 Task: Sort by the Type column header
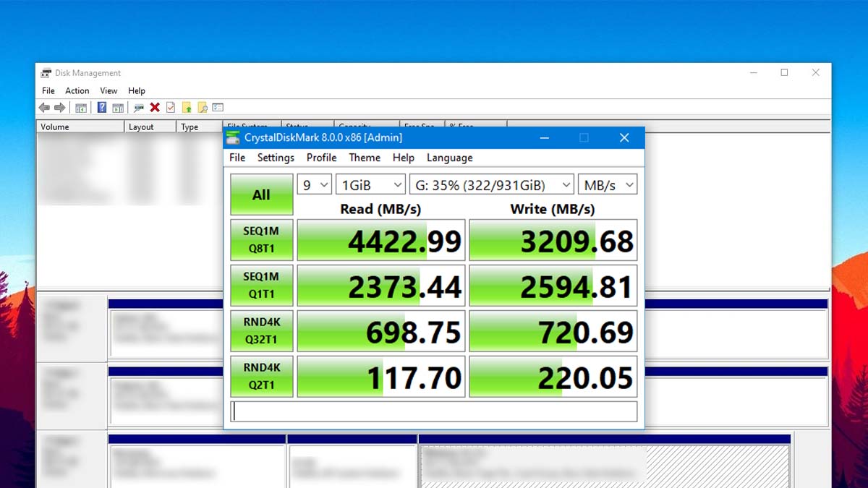click(199, 127)
